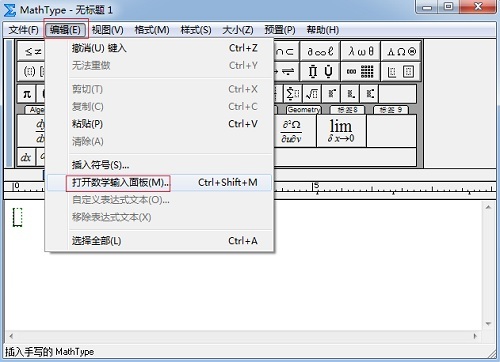
Task: Choose 复制(C) in Edit menu
Action: click(x=159, y=106)
